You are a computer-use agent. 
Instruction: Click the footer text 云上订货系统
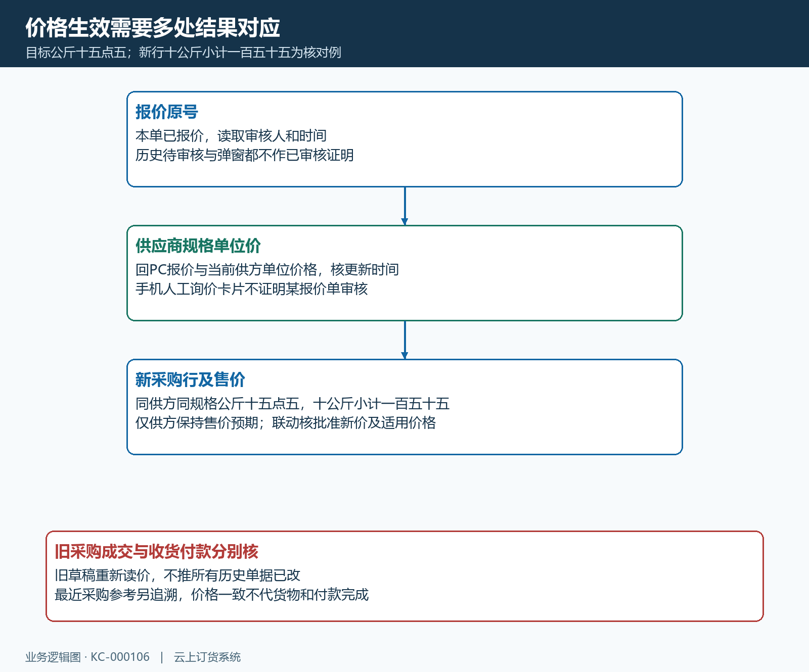point(207,657)
